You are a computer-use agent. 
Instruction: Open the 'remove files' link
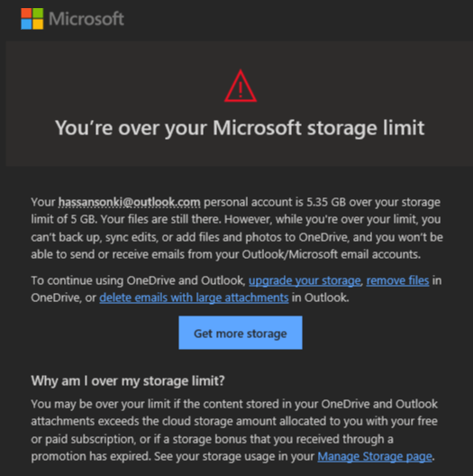click(397, 280)
